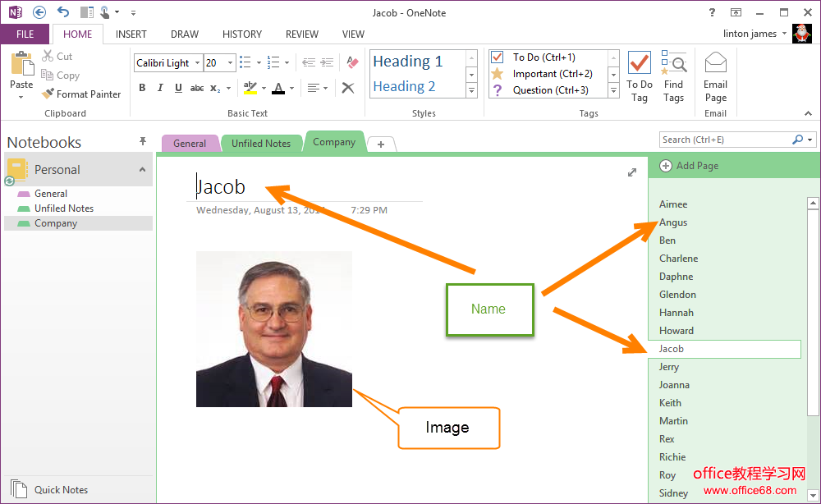Switch to the Unfiled Notes section tab
Screen dimensions: 821x504
(x=260, y=143)
